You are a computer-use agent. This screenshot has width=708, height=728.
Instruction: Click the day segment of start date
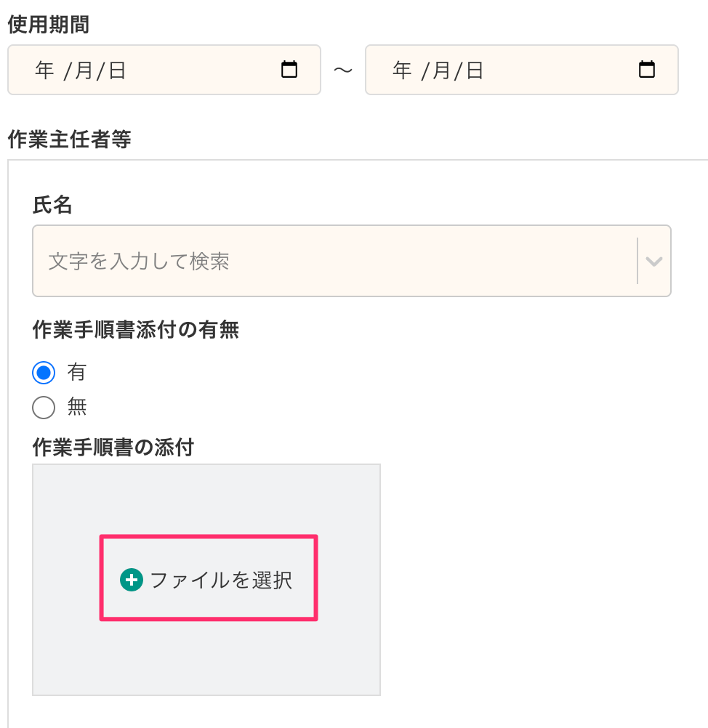117,70
